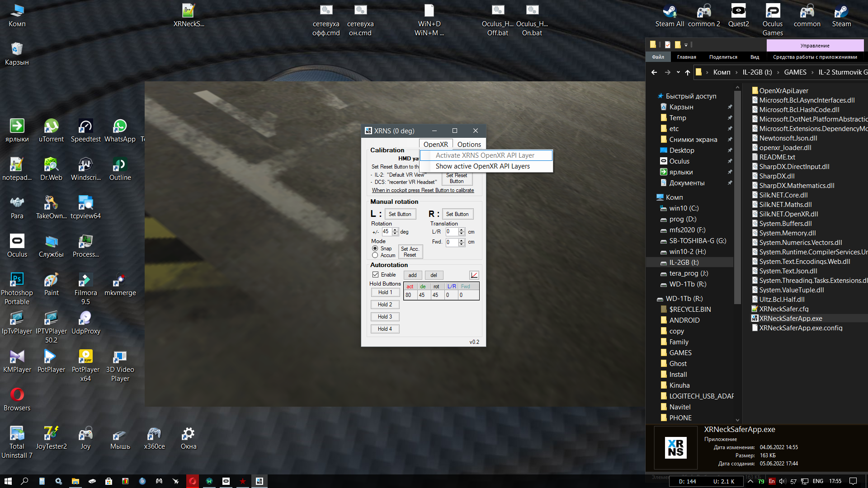
Task: Go up one folder level in Explorer
Action: coord(688,72)
